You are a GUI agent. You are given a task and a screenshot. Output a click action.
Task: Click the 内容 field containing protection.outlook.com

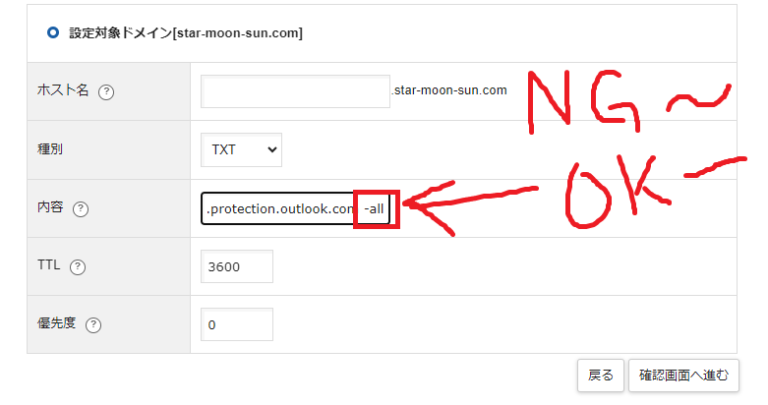tap(279, 209)
